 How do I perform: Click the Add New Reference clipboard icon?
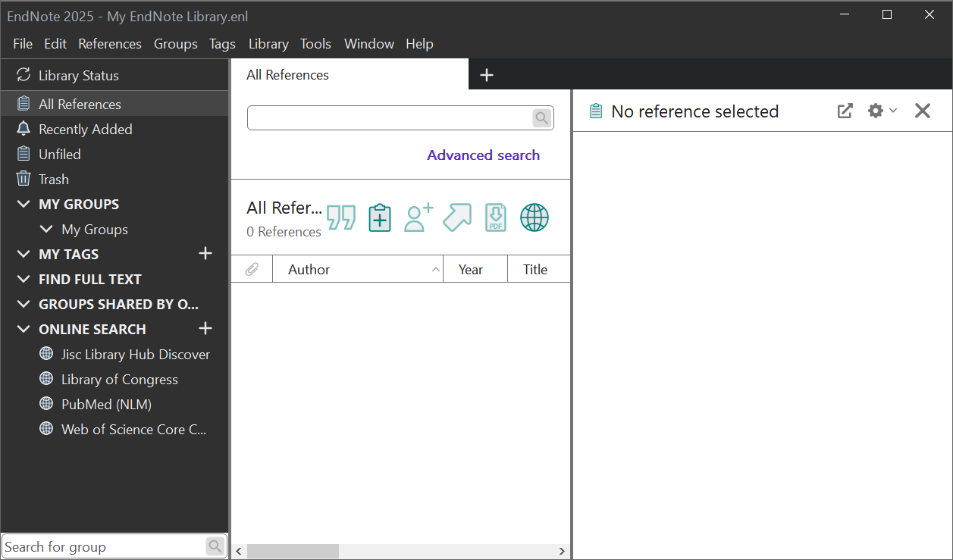point(379,217)
